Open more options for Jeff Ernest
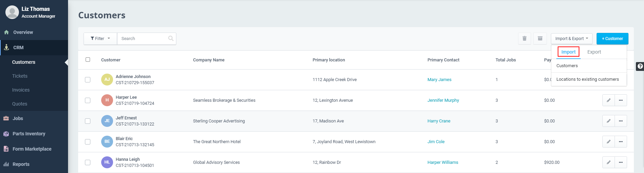 (621, 121)
